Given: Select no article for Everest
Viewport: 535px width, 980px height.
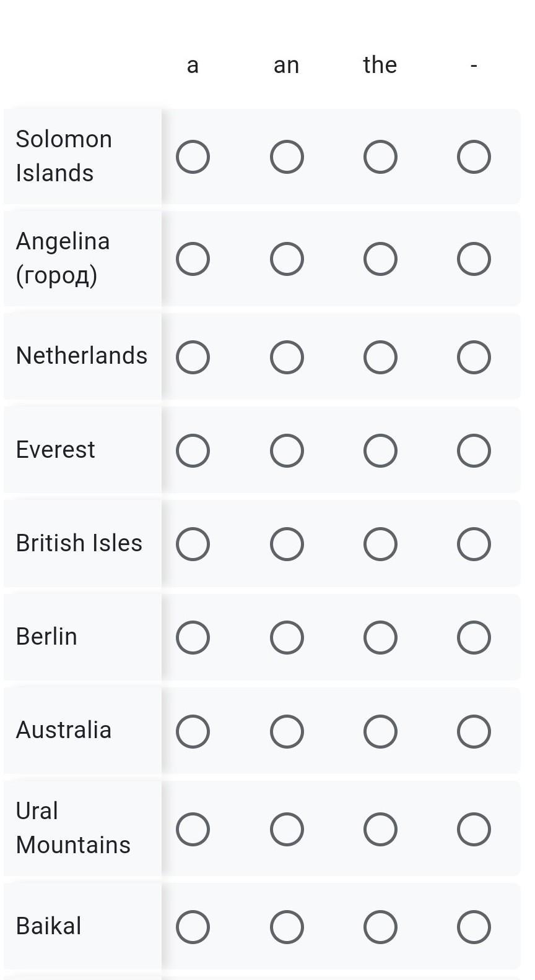Looking at the screenshot, I should (474, 450).
